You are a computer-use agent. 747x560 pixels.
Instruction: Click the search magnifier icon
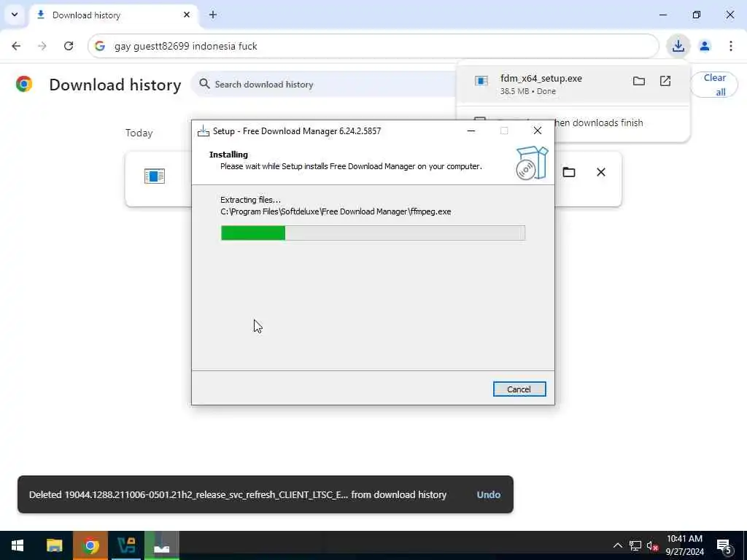[204, 85]
